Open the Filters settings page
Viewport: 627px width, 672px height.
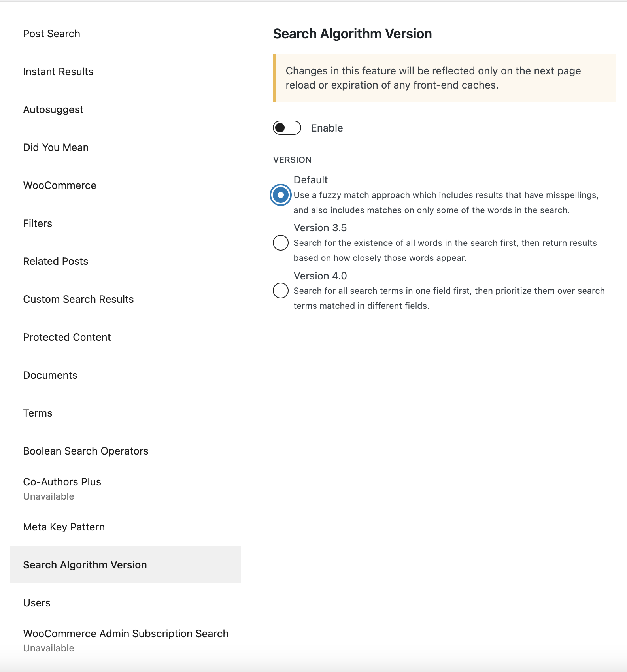(38, 223)
